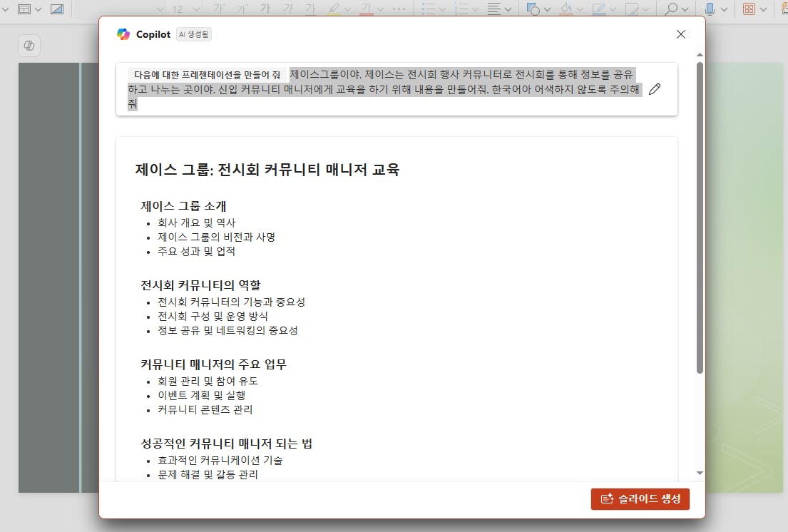Click the bullet 전시회 커뮤니터의 기능과 중요성
Screen dimensions: 788x532
click(x=232, y=302)
